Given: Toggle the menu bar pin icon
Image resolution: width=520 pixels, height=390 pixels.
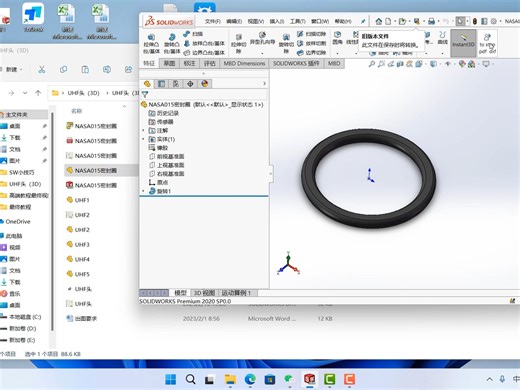Looking at the screenshot, I should [x=363, y=21].
